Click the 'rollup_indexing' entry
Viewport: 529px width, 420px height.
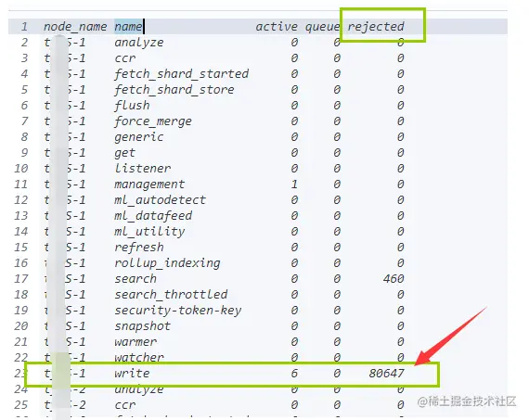167,263
